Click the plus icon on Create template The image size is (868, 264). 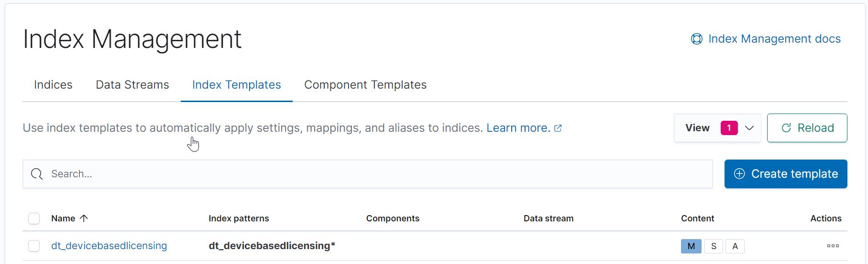pos(739,174)
